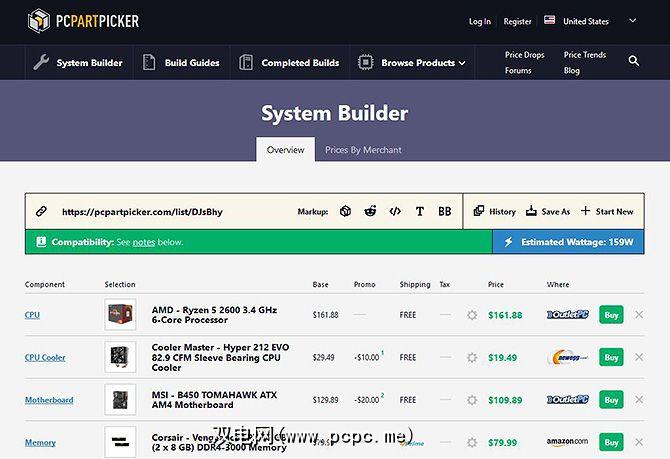The width and height of the screenshot is (670, 459).
Task: Click the Ryzen 5 2600 thumbnail
Action: click(x=120, y=315)
